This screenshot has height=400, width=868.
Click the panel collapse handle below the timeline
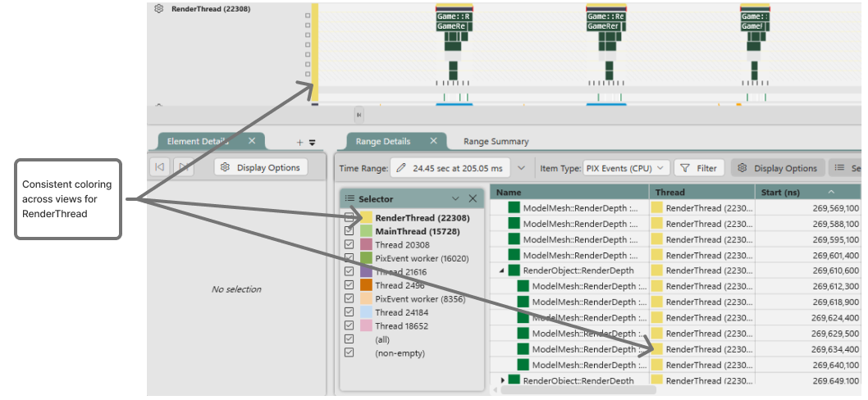pos(359,115)
